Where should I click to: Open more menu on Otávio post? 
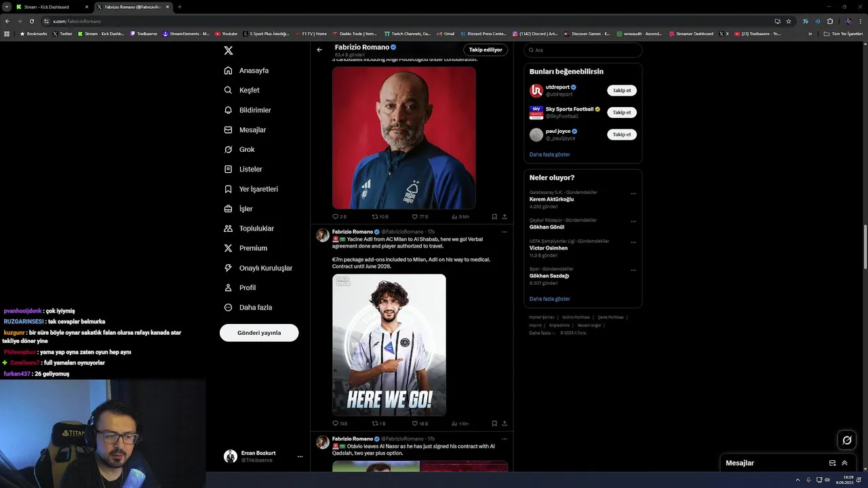click(505, 439)
